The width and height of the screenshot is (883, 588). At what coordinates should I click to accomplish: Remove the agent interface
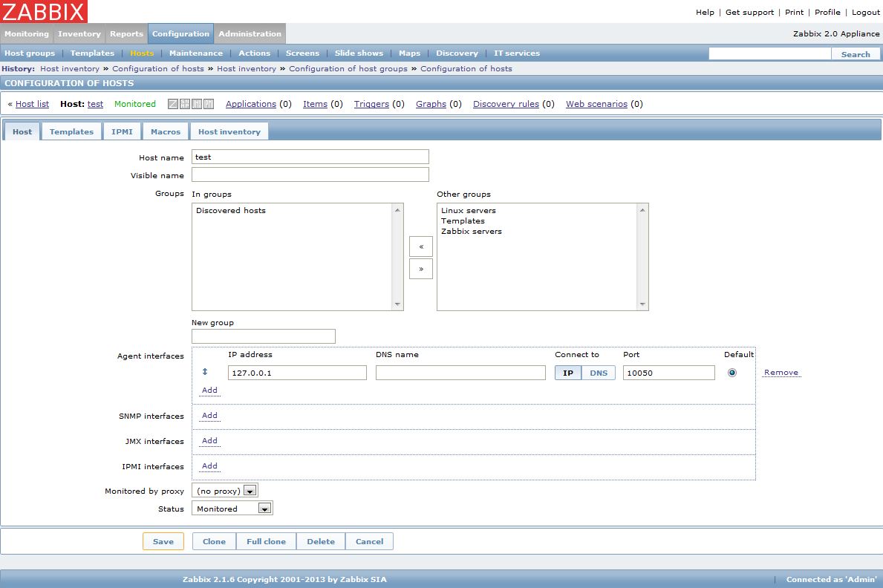pos(781,372)
